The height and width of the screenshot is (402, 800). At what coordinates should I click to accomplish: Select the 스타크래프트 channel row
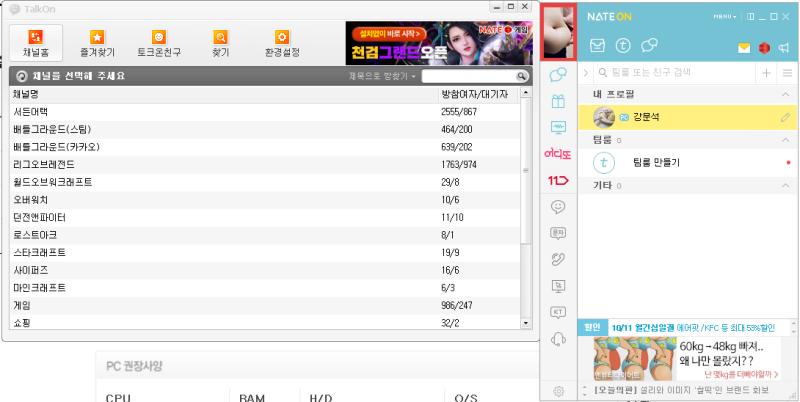(x=264, y=253)
